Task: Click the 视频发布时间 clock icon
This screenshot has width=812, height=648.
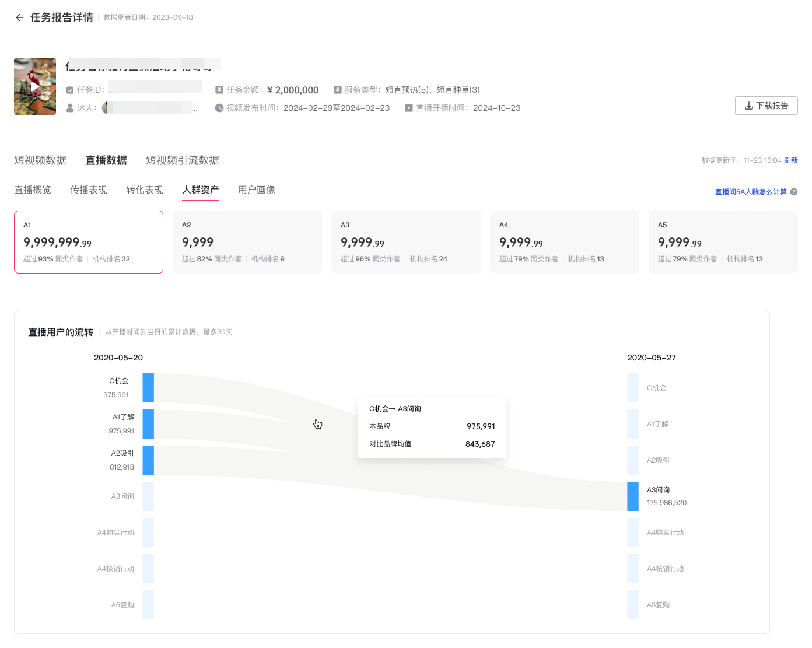Action: [219, 108]
